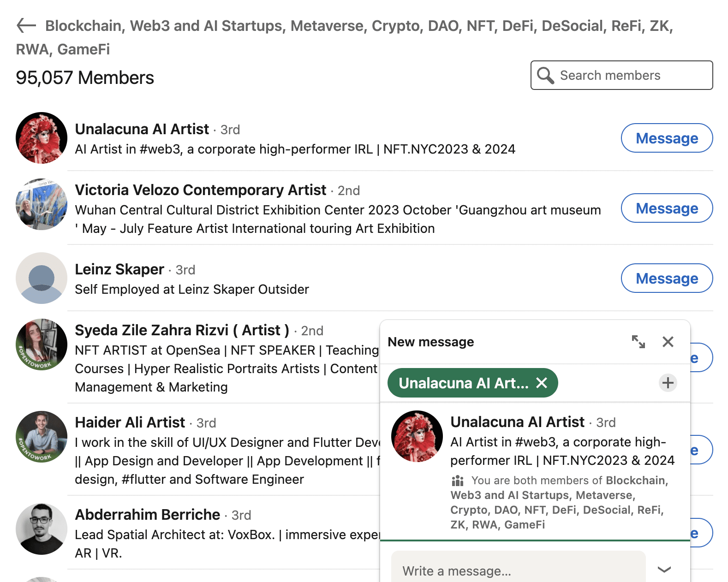This screenshot has height=582, width=728.
Task: Click the shared groups members icon in the preview
Action: tap(457, 481)
